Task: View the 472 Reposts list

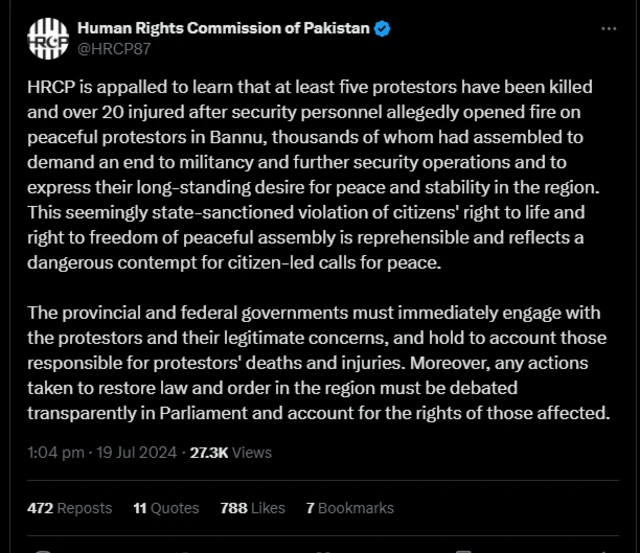Action: point(70,508)
